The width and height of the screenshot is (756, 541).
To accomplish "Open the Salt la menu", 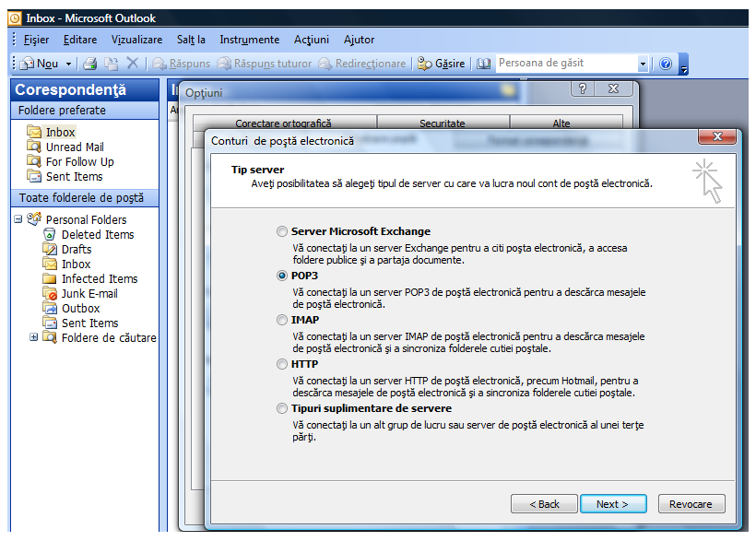I will pyautogui.click(x=191, y=40).
